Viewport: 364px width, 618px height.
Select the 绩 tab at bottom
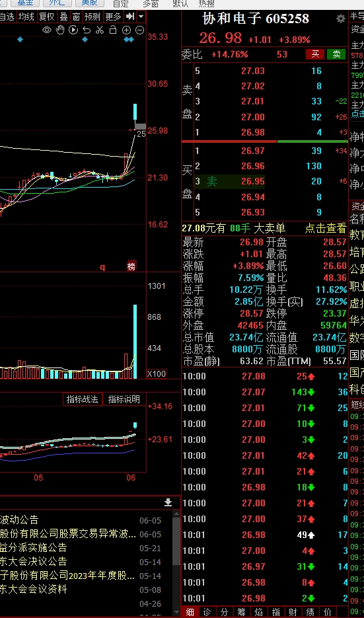(310, 611)
